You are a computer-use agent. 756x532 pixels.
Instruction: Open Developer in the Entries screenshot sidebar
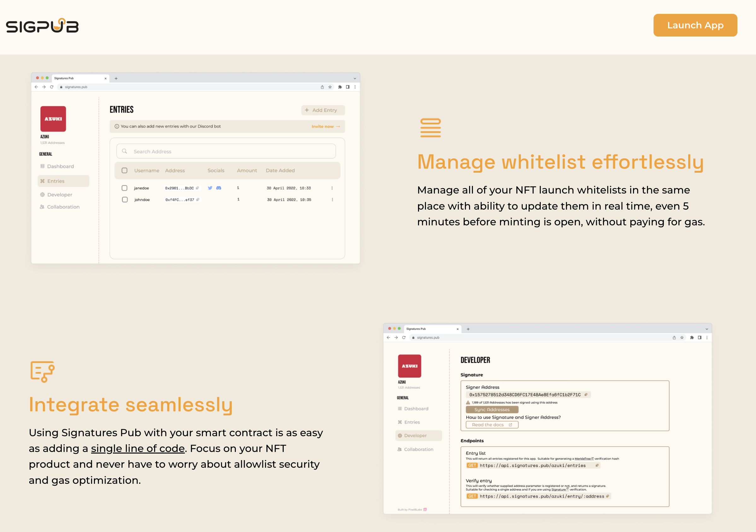(x=56, y=194)
